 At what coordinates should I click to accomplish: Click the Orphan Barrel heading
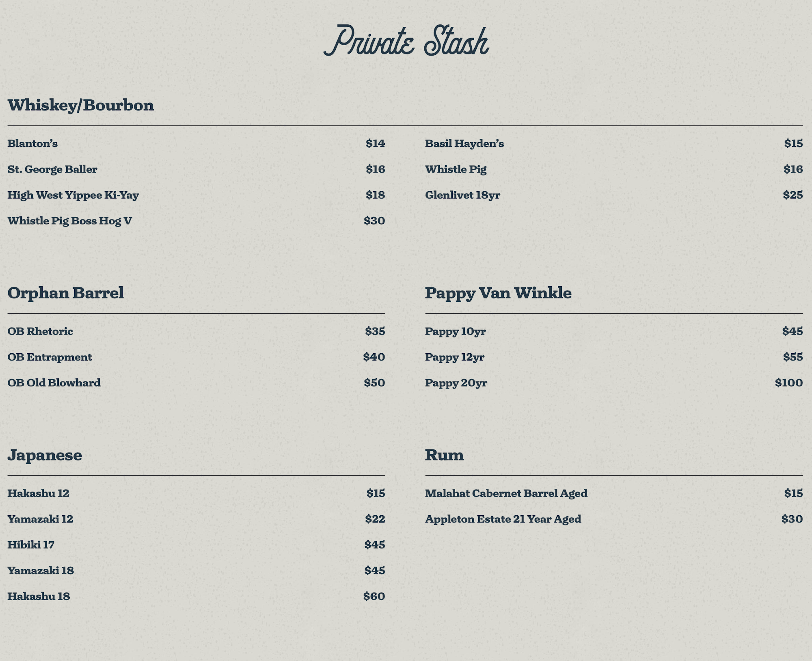point(66,293)
